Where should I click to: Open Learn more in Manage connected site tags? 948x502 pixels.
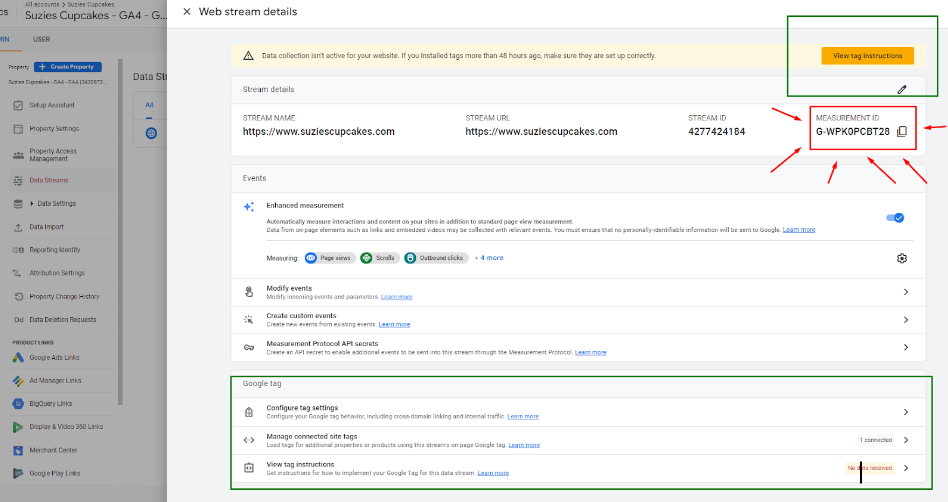[x=524, y=445]
